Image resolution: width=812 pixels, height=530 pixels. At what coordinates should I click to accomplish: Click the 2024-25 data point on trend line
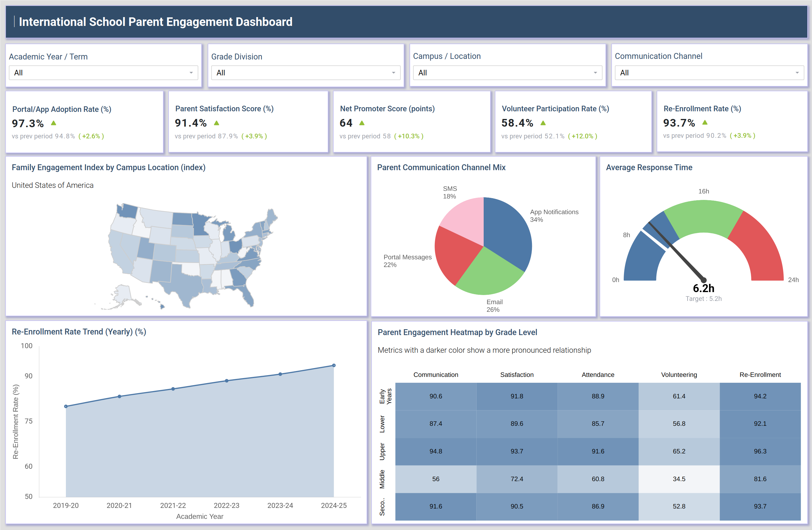click(334, 365)
